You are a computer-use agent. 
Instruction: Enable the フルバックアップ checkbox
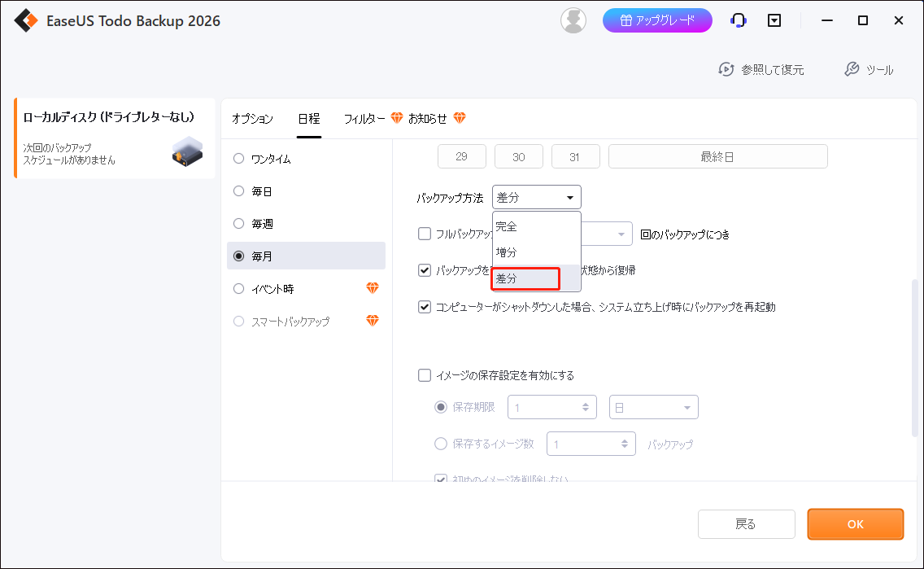coord(425,234)
